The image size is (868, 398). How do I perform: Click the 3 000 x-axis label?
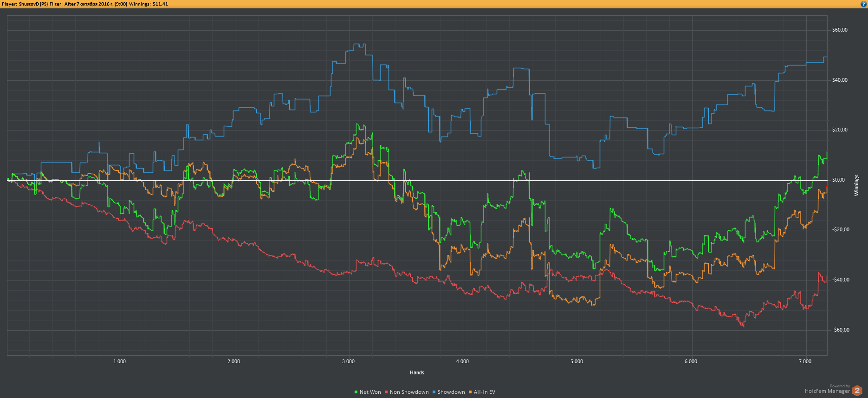[x=348, y=361]
